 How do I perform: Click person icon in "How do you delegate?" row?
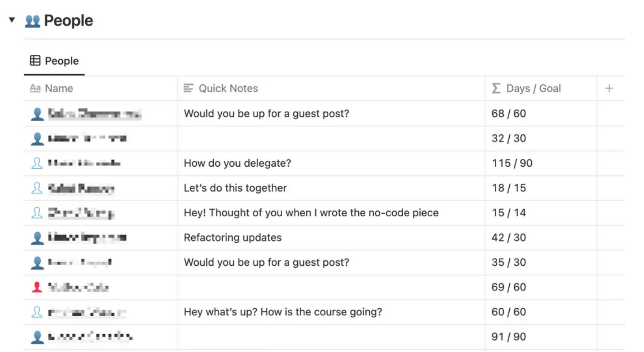(37, 164)
